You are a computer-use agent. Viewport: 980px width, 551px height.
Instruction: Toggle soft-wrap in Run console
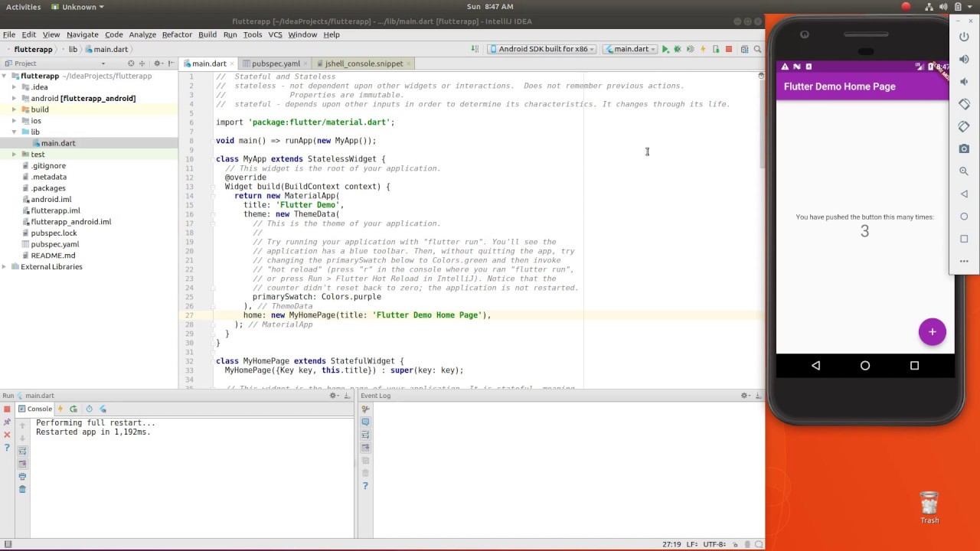22,452
